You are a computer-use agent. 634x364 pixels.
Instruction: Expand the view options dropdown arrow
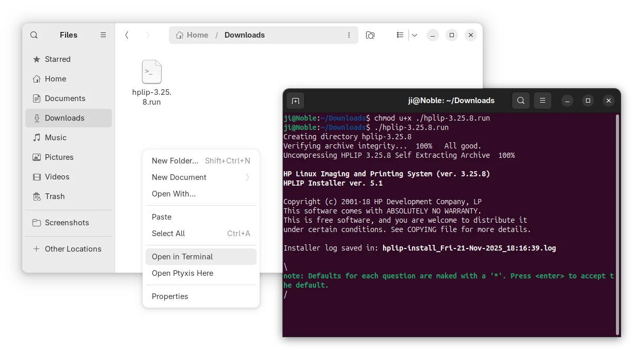[414, 35]
